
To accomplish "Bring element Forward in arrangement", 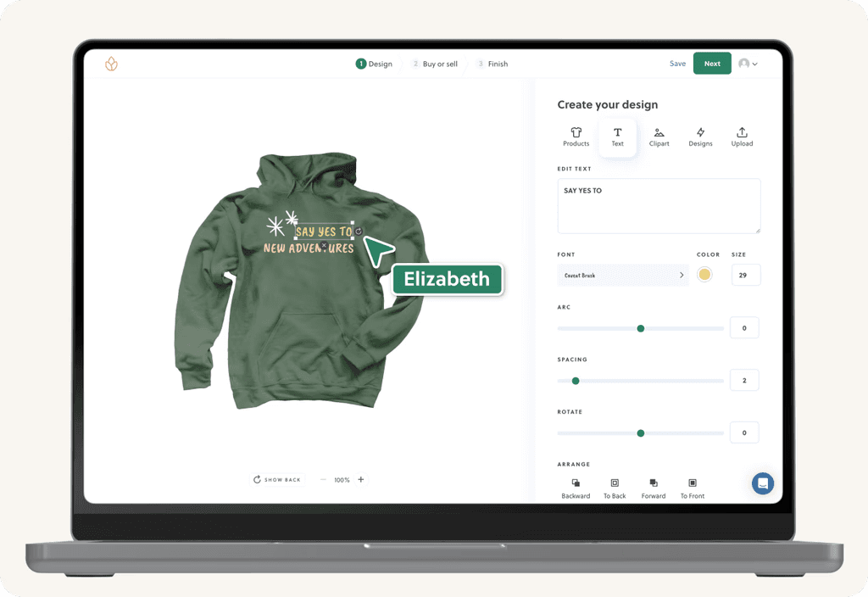I will (x=654, y=488).
